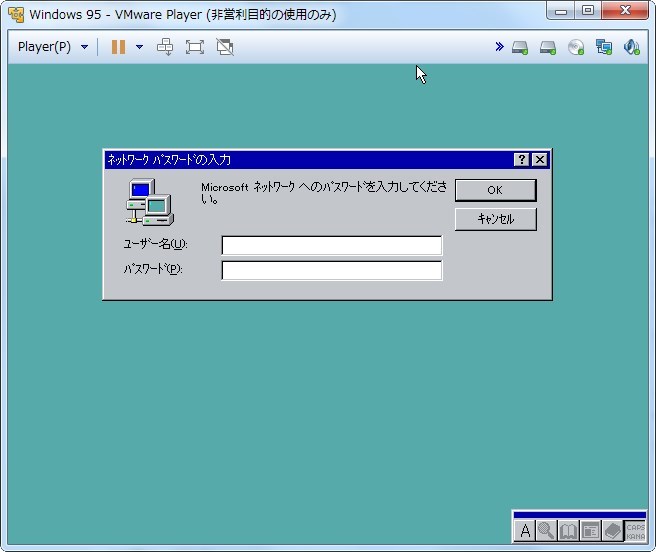The height and width of the screenshot is (552, 656).
Task: Open the IME properties panel icon
Action: (x=590, y=531)
